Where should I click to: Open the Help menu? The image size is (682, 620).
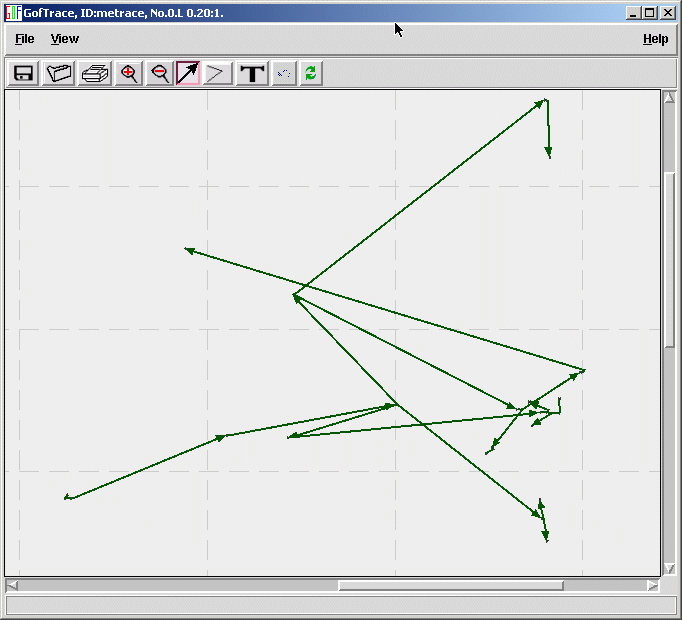(x=655, y=39)
